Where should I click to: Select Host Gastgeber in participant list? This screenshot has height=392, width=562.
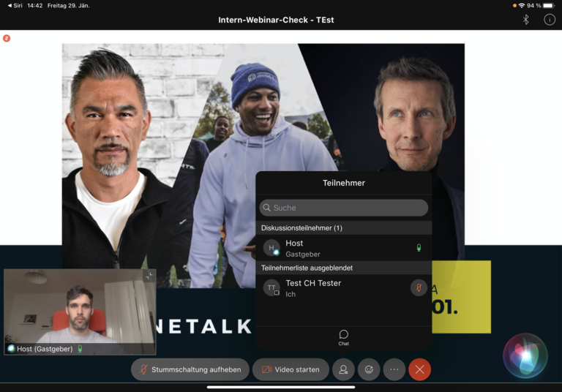coord(343,248)
